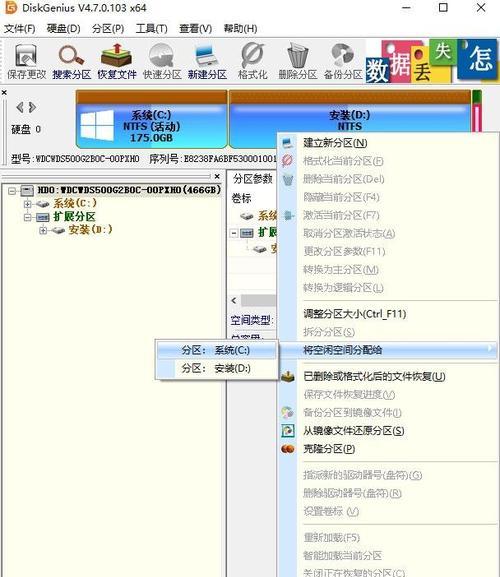Go to next disk with right arrow
The height and width of the screenshot is (577, 500).
[x=32, y=107]
